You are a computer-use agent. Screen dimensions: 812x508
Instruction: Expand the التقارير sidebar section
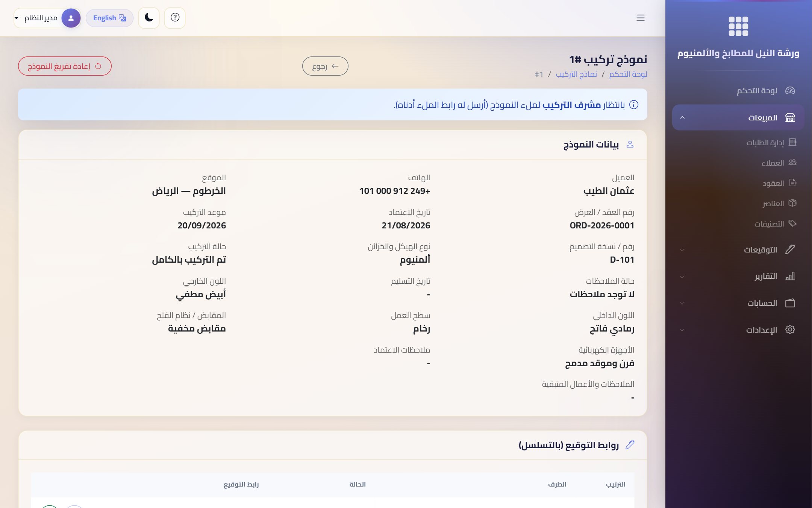tap(738, 277)
